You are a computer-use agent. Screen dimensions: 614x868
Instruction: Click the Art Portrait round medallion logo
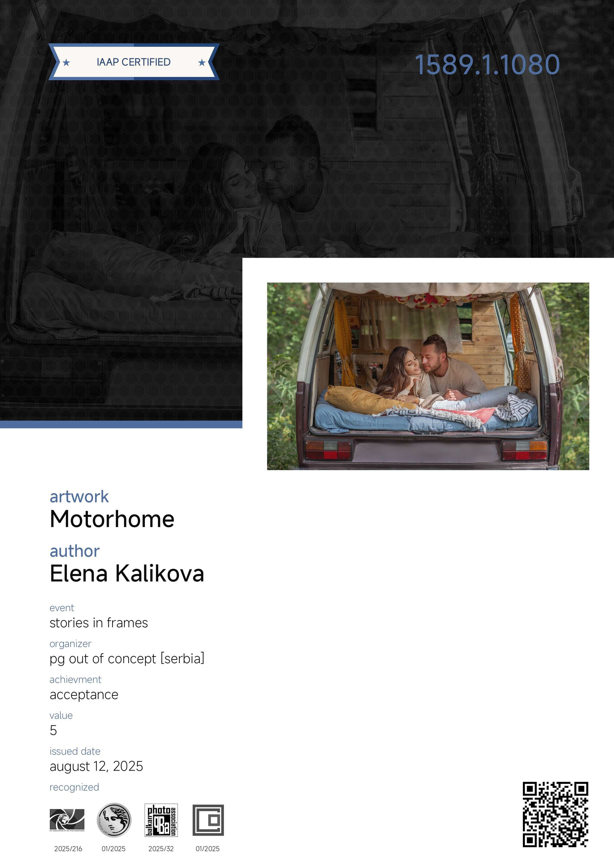114,820
